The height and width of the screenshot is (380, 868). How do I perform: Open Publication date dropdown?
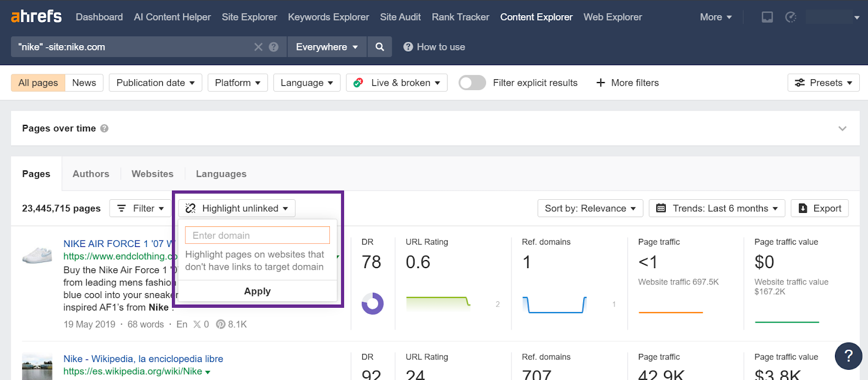[156, 83]
